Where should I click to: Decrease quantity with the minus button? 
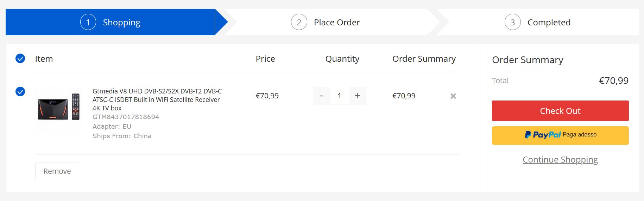pos(321,96)
